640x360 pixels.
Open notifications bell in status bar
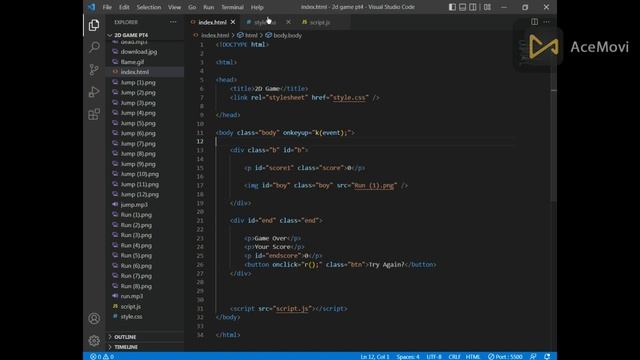(547, 357)
